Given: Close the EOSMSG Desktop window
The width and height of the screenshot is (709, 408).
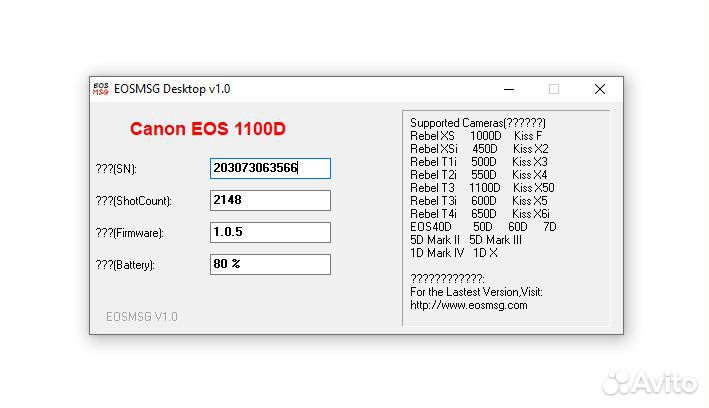Looking at the screenshot, I should pos(599,89).
